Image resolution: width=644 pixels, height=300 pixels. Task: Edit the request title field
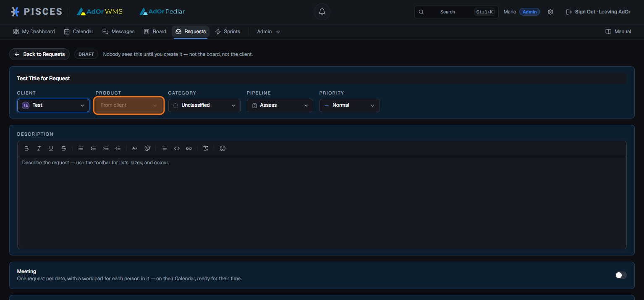[x=322, y=79]
